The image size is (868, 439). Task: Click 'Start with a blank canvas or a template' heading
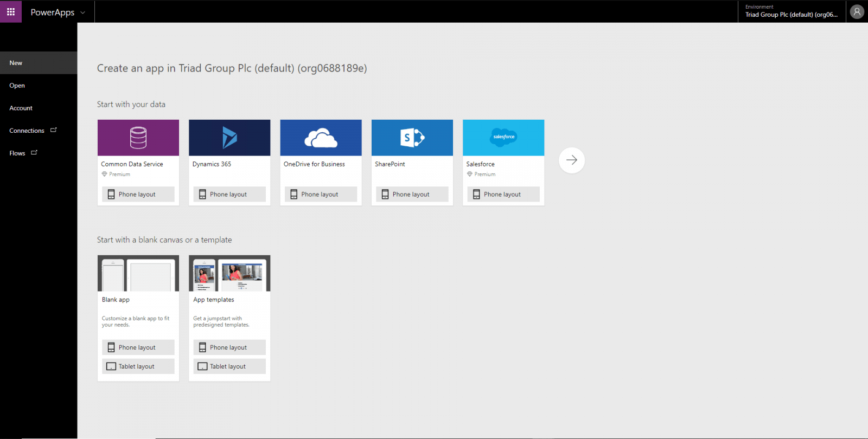pos(164,240)
